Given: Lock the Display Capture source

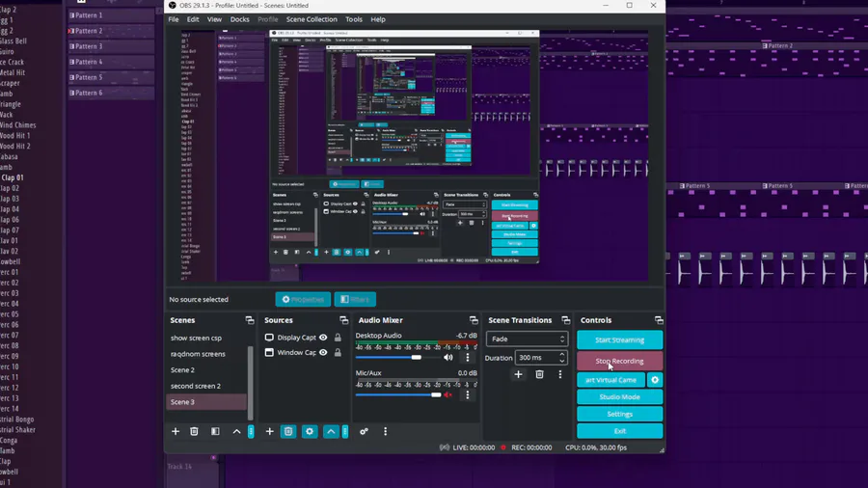Looking at the screenshot, I should coord(338,338).
